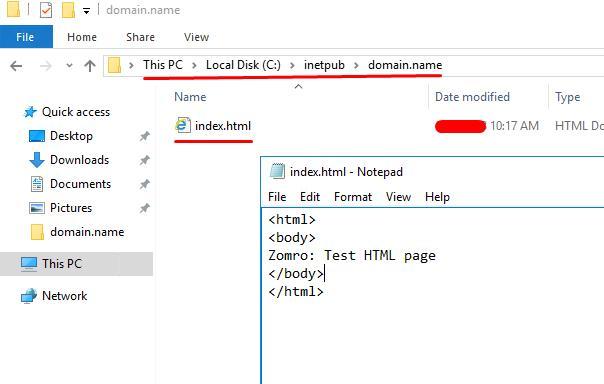
Task: Go up one folder level arrow
Action: tap(90, 66)
